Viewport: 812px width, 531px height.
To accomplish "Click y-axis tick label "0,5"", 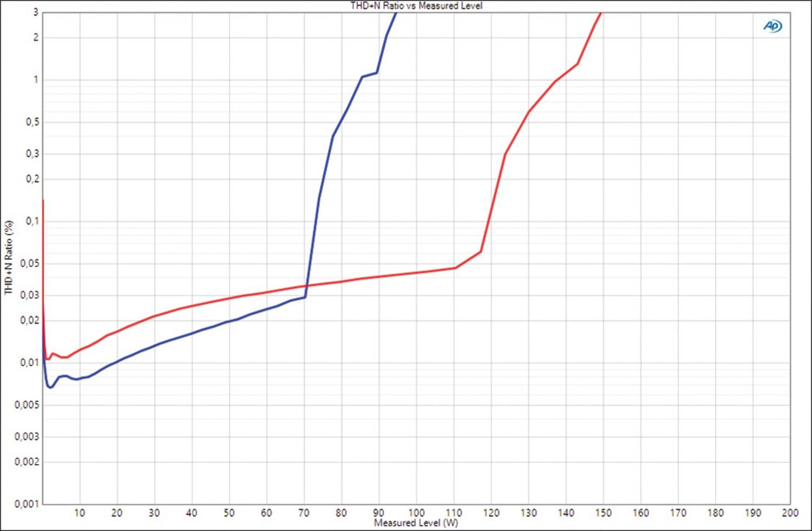I will [32, 122].
